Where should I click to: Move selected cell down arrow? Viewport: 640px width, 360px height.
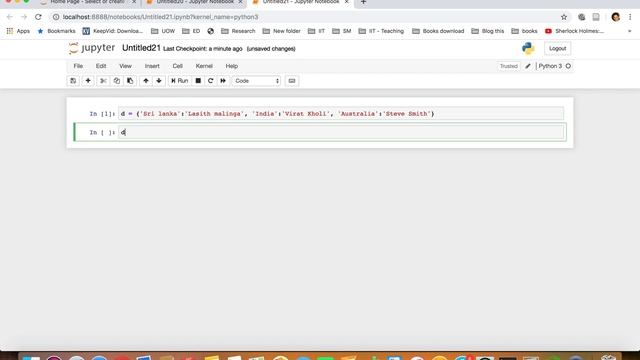coord(159,81)
